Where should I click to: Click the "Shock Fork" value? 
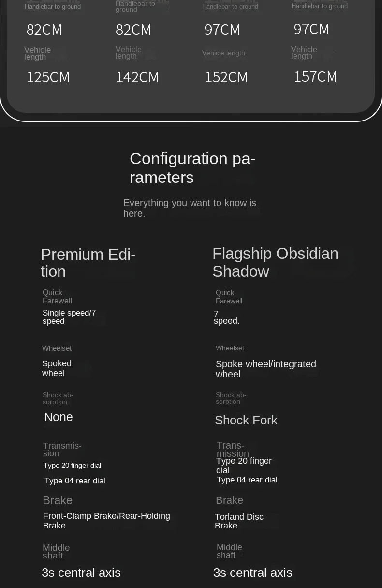(x=246, y=420)
